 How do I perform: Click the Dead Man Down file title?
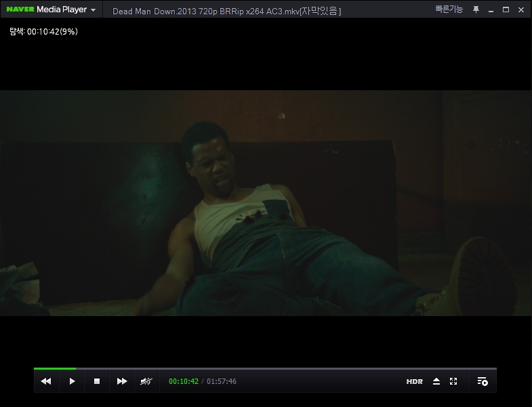(226, 12)
